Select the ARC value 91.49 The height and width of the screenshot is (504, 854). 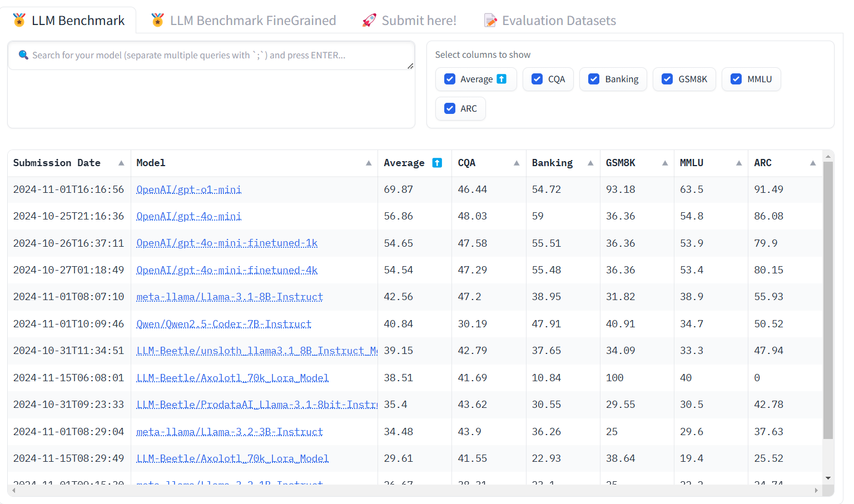click(x=769, y=189)
